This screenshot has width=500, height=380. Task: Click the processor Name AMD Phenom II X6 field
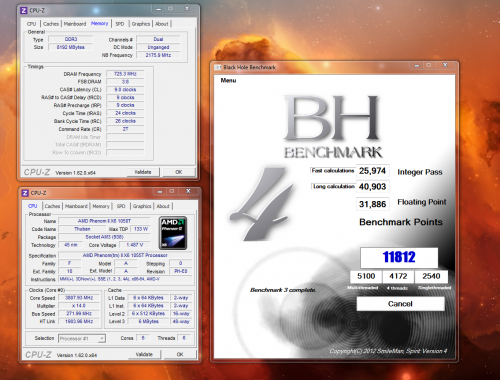point(104,221)
